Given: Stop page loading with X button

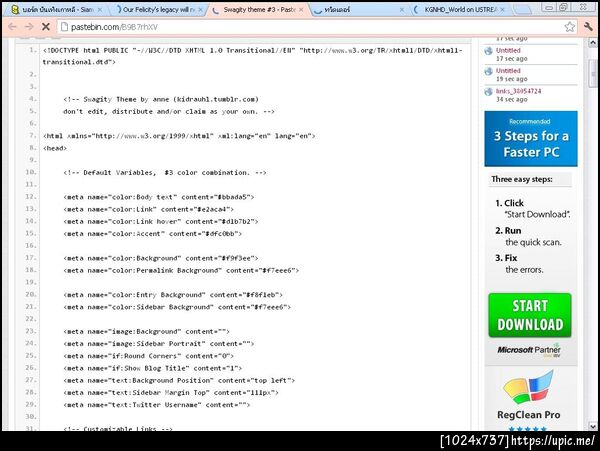Looking at the screenshot, I should coord(46,27).
